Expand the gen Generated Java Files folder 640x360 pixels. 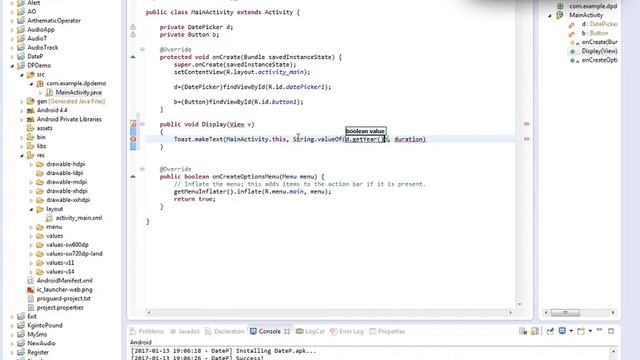pos(22,101)
